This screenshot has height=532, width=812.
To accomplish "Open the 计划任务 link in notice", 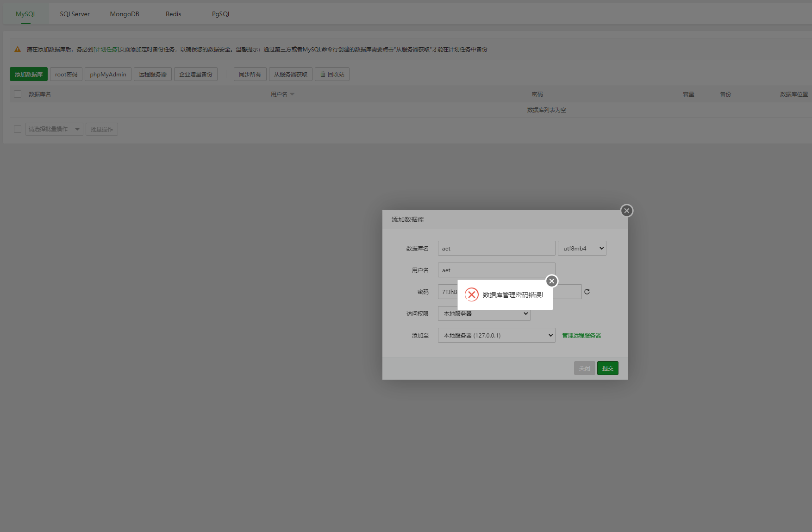I will tap(106, 49).
